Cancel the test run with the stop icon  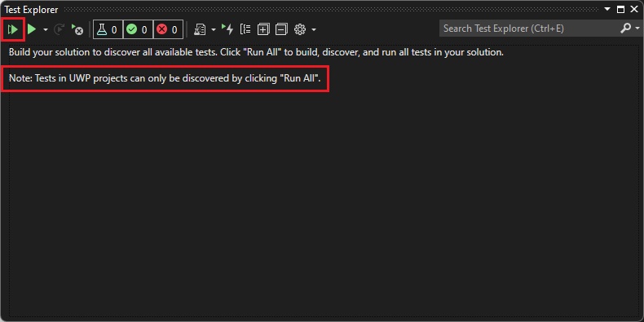(77, 29)
